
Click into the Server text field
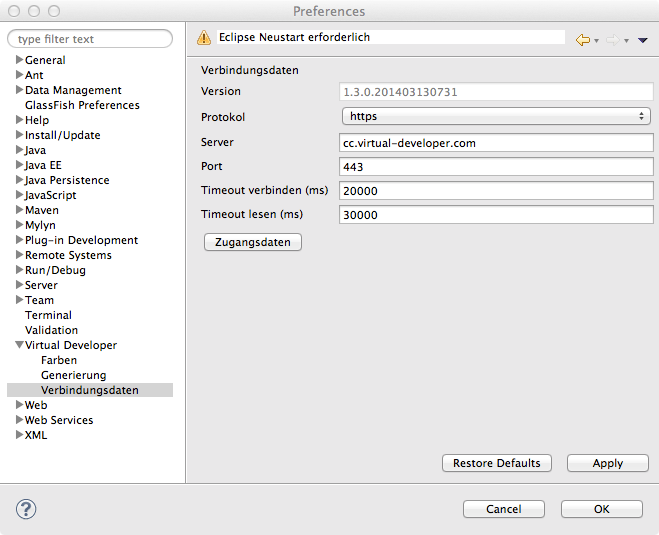click(495, 143)
